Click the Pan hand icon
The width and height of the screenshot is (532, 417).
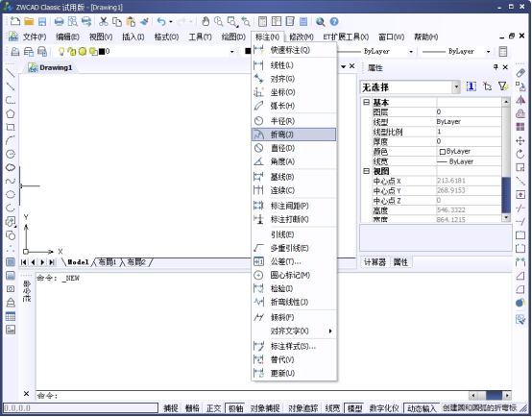(x=206, y=22)
